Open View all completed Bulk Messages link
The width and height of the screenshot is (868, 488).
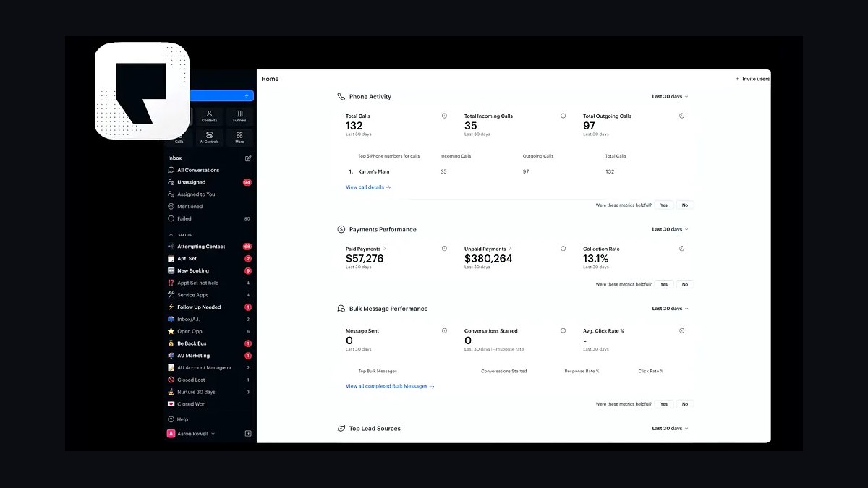[390, 386]
